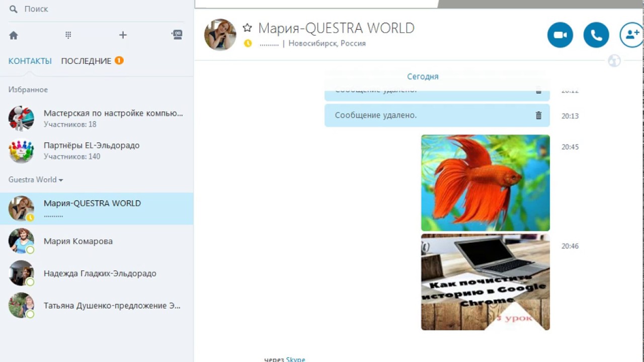Start an audio call with Мария
Screen dimensions: 644x362
596,35
